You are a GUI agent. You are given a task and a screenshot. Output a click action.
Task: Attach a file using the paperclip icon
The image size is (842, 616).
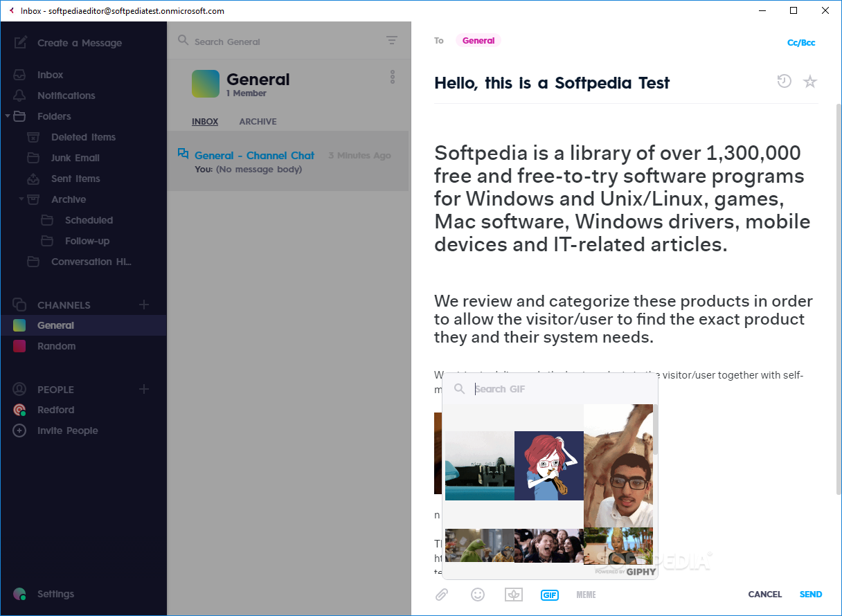[441, 595]
